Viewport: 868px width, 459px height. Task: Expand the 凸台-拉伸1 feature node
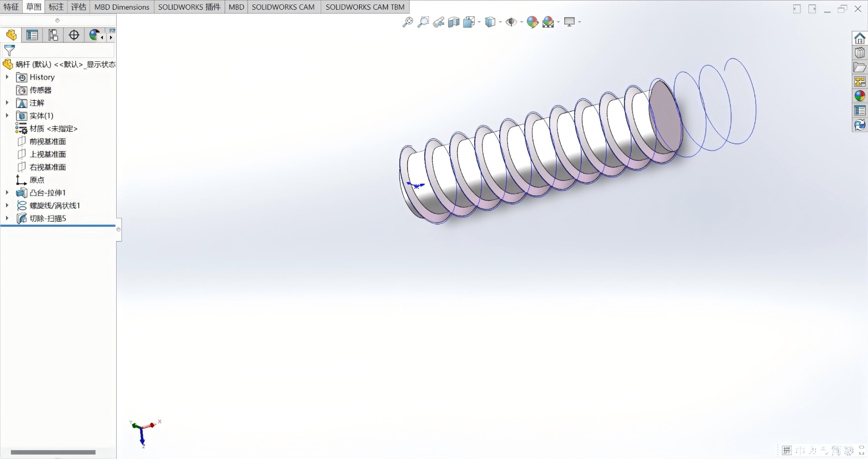tap(7, 192)
